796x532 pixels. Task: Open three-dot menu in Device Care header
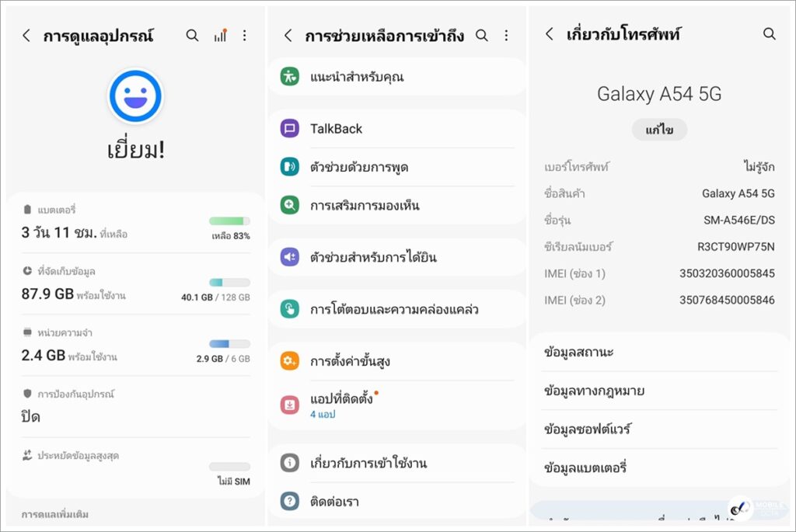coord(245,36)
